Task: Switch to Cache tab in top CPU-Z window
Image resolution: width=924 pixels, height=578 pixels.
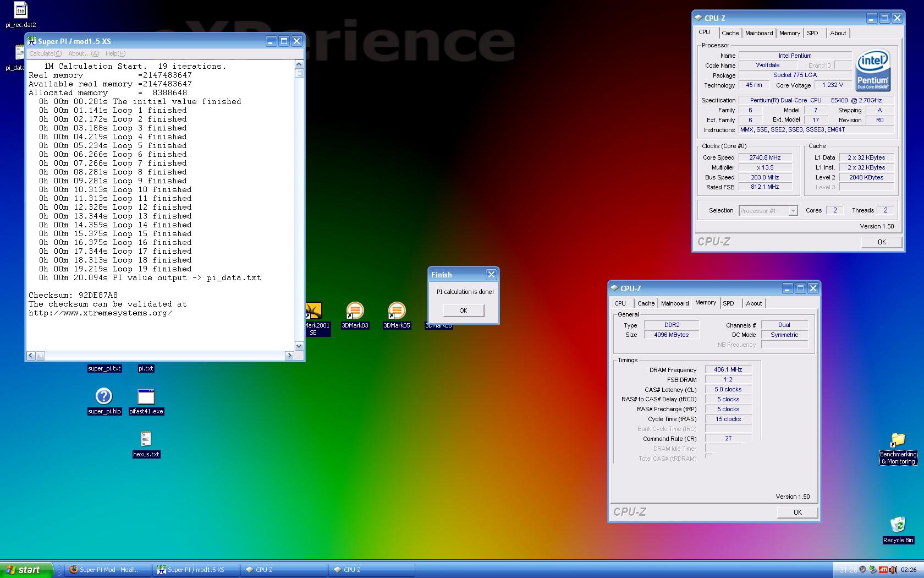Action: (x=730, y=33)
